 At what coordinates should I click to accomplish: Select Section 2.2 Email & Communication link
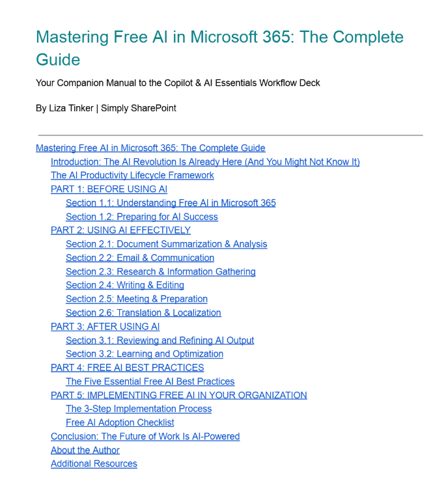click(139, 258)
